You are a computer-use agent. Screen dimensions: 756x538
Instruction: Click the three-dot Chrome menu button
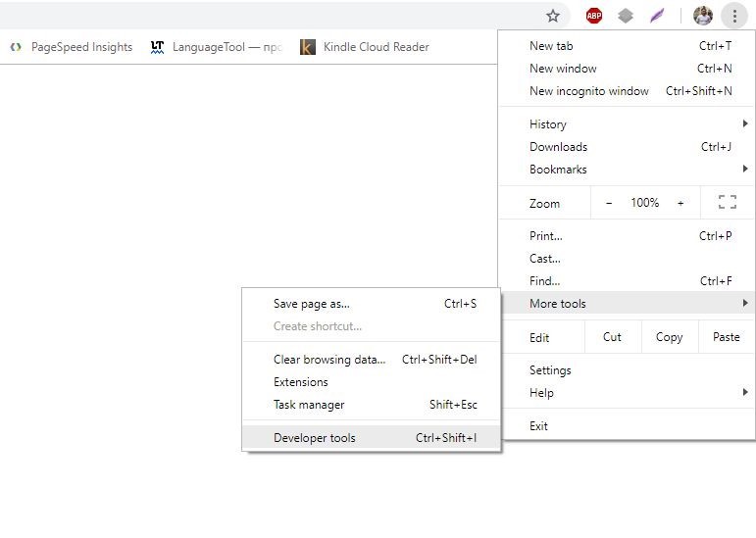[x=734, y=16]
